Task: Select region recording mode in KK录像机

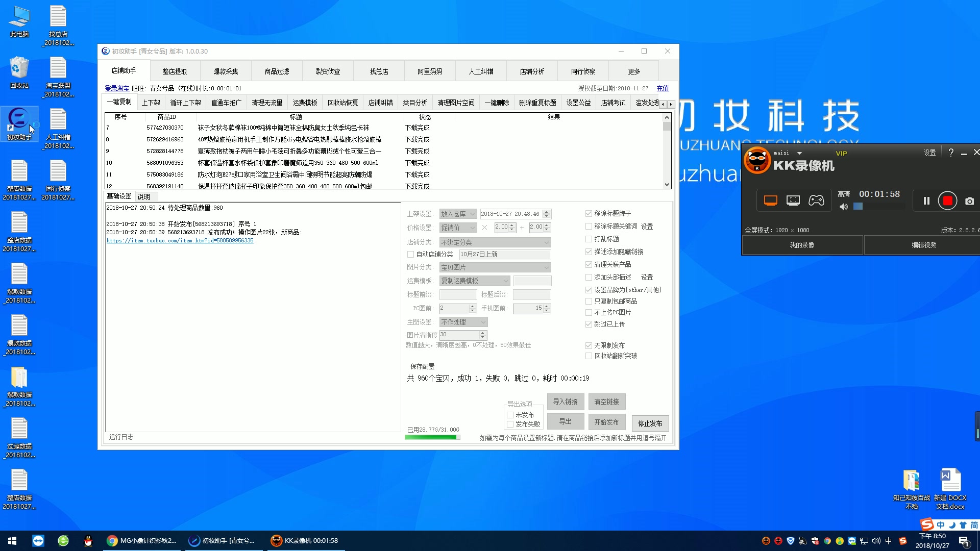Action: coord(793,201)
